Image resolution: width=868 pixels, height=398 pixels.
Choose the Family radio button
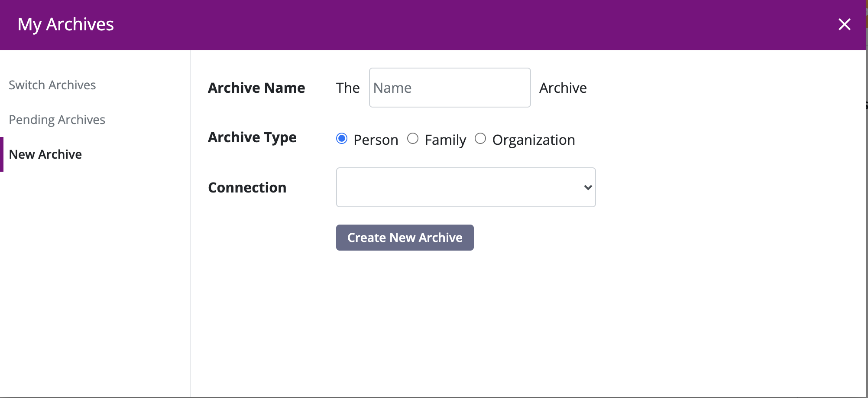(413, 139)
